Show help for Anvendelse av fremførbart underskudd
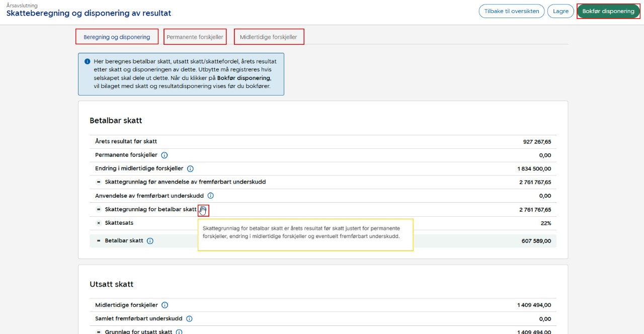 [x=211, y=196]
